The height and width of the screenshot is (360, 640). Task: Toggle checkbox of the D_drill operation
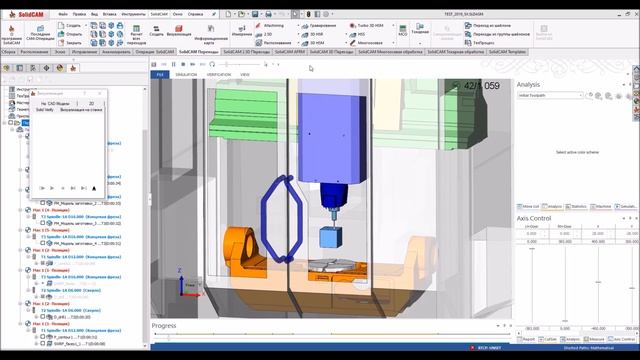(x=42, y=317)
